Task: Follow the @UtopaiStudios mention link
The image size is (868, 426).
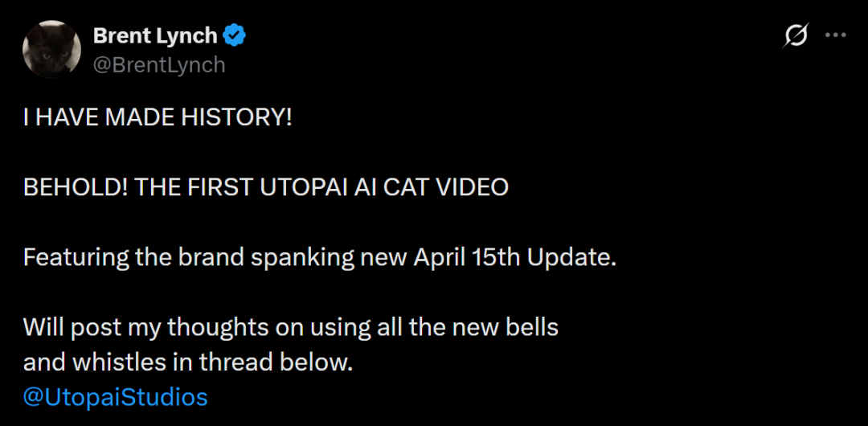Action: (x=115, y=397)
